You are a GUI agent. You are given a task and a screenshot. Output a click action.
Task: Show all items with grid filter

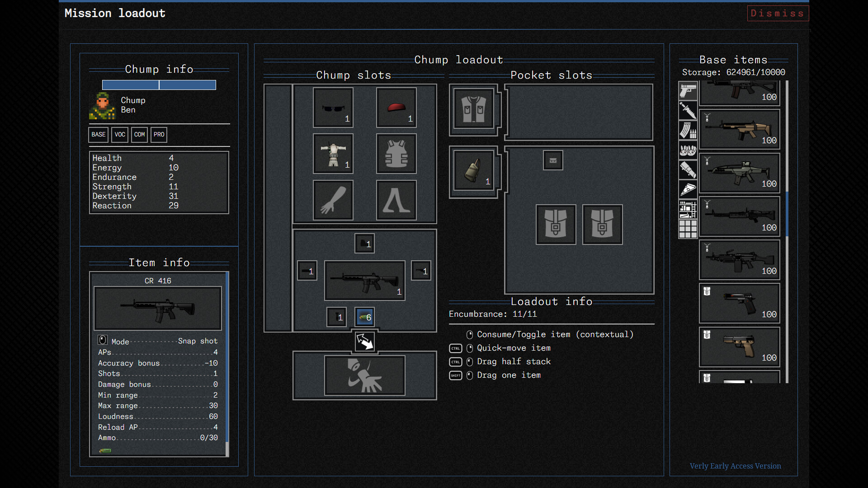pyautogui.click(x=688, y=229)
